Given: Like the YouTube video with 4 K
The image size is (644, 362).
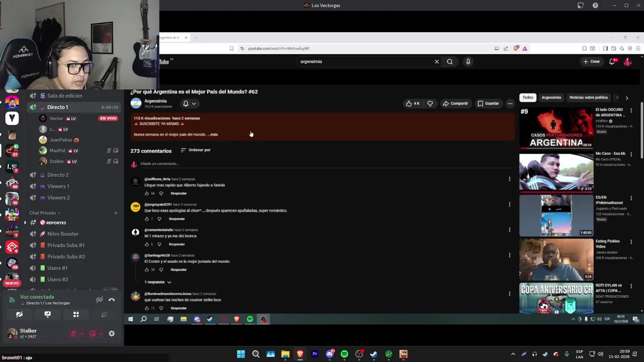Looking at the screenshot, I should (413, 104).
